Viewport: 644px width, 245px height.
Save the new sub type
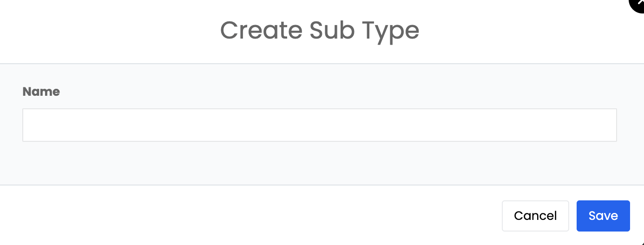(603, 216)
